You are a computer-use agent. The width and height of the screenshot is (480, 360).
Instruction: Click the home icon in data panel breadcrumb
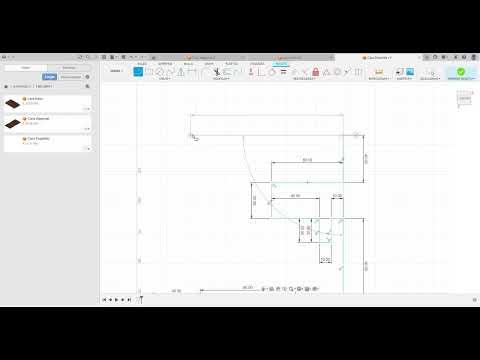tap(6, 86)
